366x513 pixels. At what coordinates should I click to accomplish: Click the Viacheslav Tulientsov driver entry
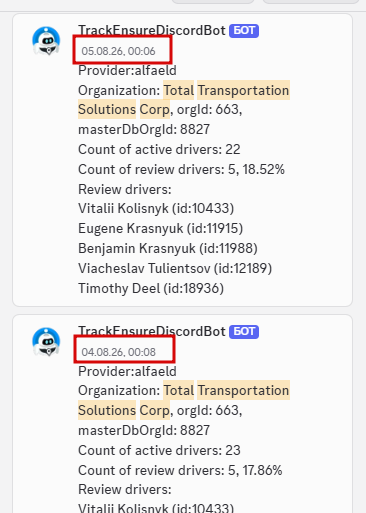[175, 268]
